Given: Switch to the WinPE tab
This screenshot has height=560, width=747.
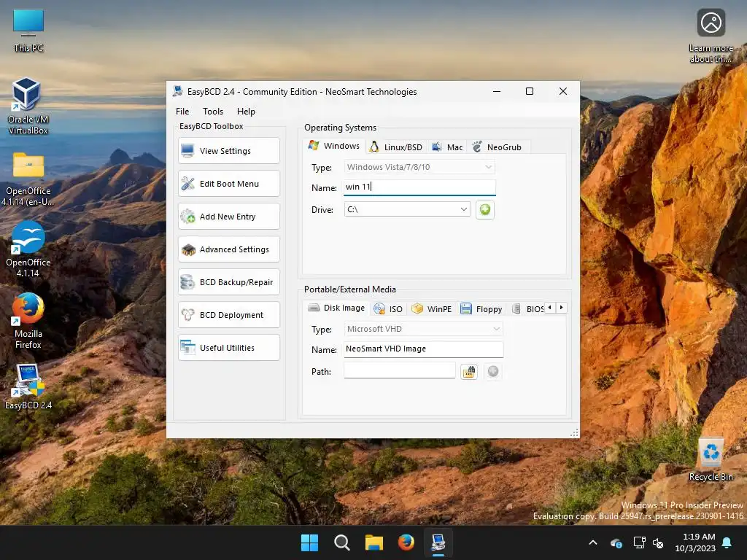Looking at the screenshot, I should point(432,309).
